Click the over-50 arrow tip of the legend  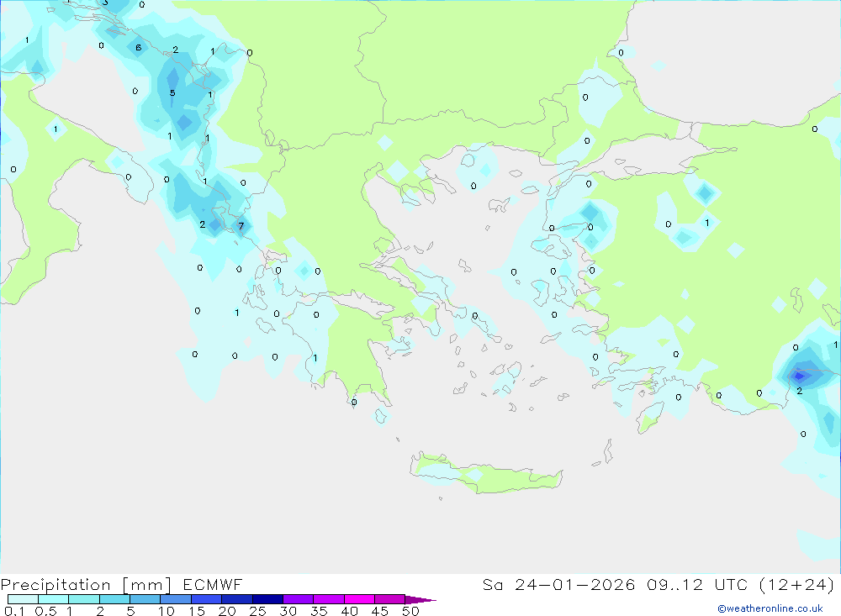[x=420, y=599]
